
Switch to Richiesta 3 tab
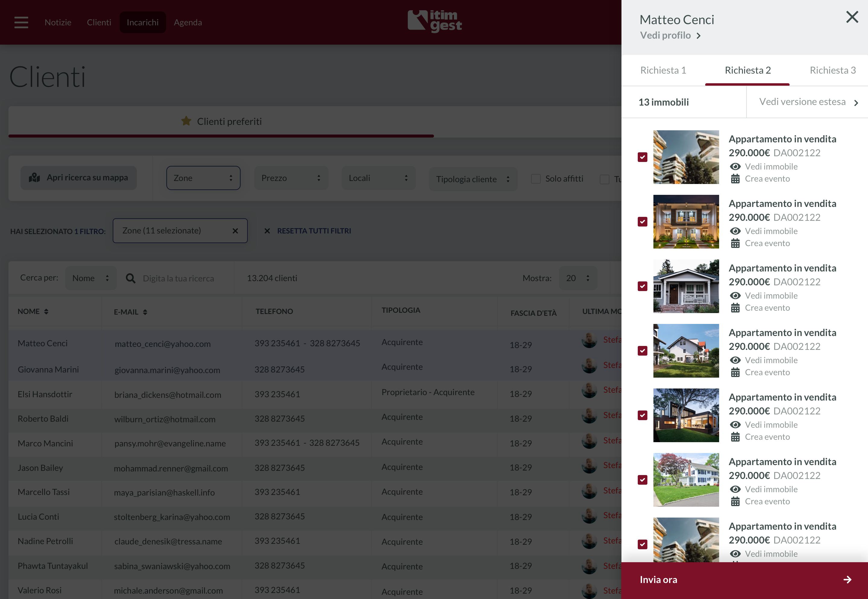[832, 70]
